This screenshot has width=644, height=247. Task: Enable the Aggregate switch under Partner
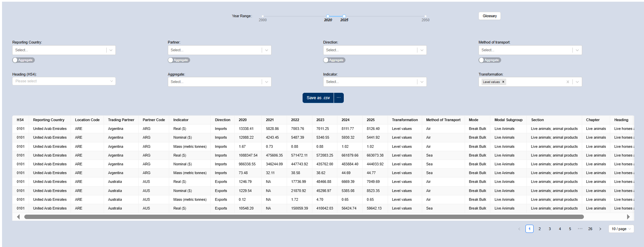pyautogui.click(x=179, y=60)
